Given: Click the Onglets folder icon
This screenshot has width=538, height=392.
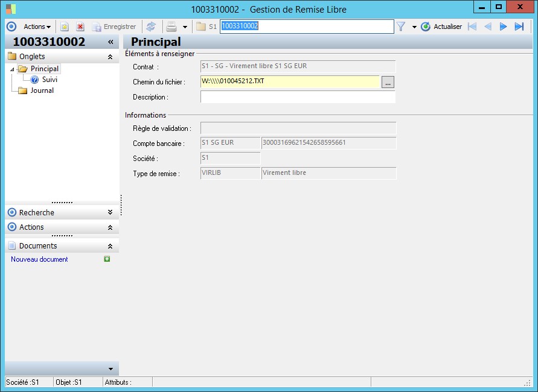Looking at the screenshot, I should pyautogui.click(x=12, y=56).
